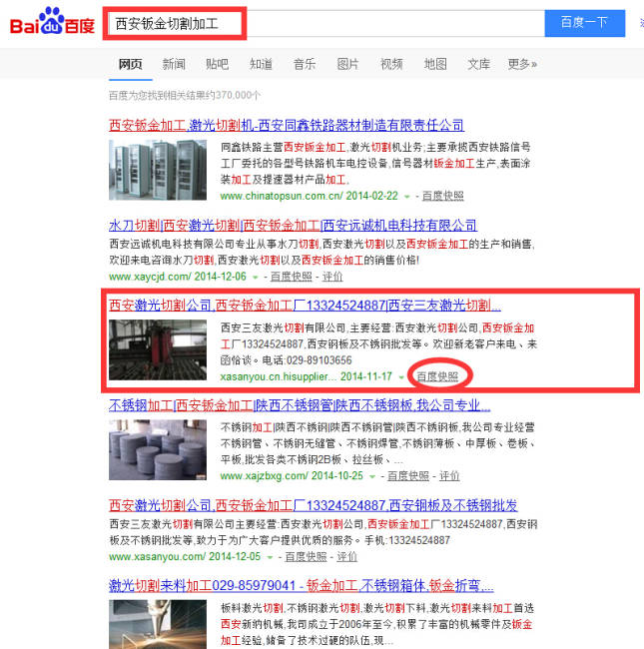Click the 百度一下 search button
This screenshot has width=644, height=649.
click(x=585, y=23)
